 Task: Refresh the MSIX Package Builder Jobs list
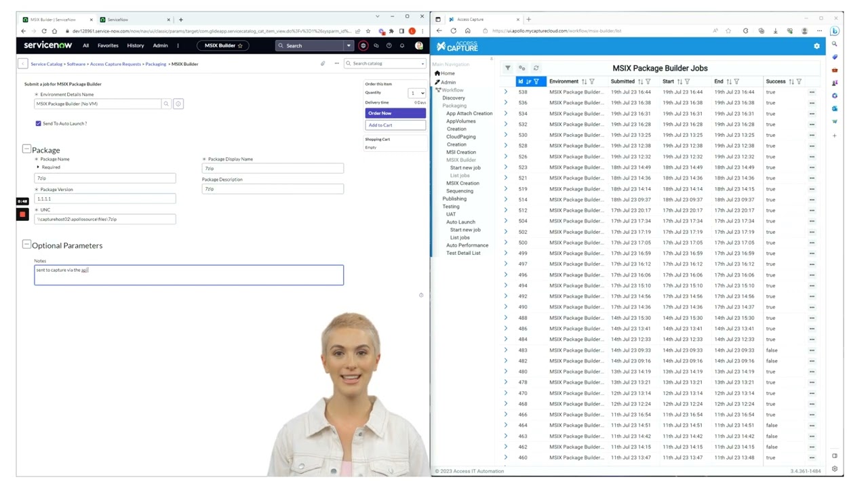click(x=536, y=68)
